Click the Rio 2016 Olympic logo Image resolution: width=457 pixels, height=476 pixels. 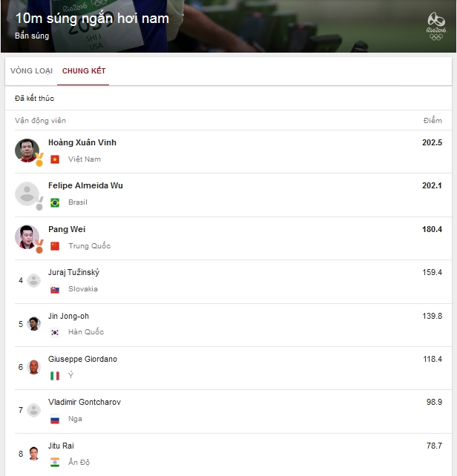(x=436, y=27)
